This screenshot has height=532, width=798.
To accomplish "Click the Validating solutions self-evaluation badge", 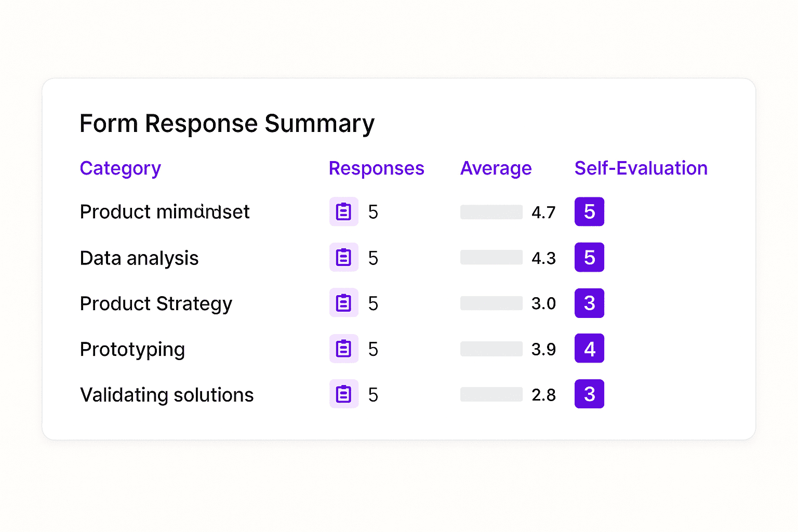I will (589, 394).
